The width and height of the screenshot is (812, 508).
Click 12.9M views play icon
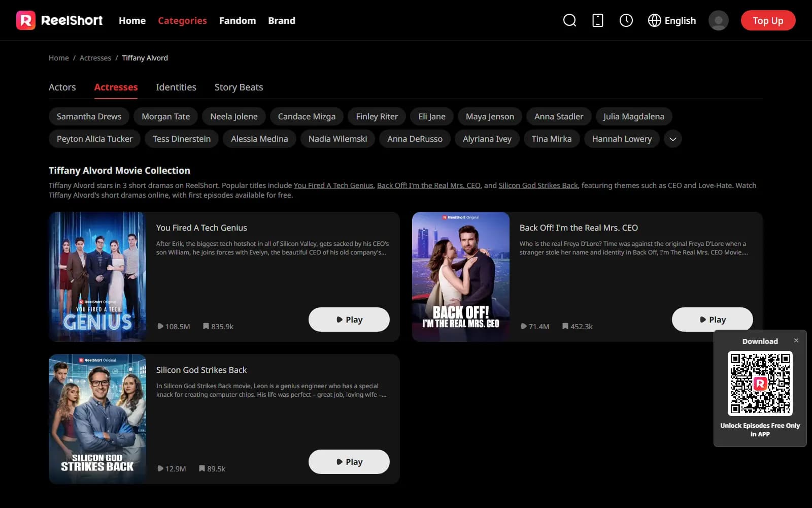tap(160, 469)
